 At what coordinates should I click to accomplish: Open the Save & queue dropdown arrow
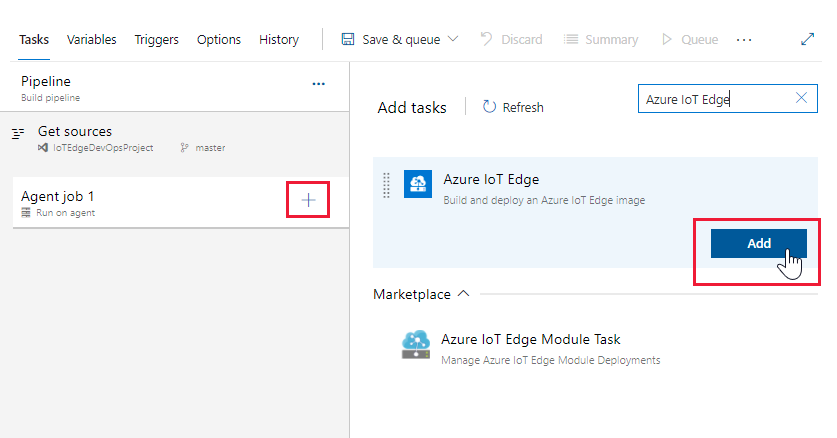[x=453, y=40]
